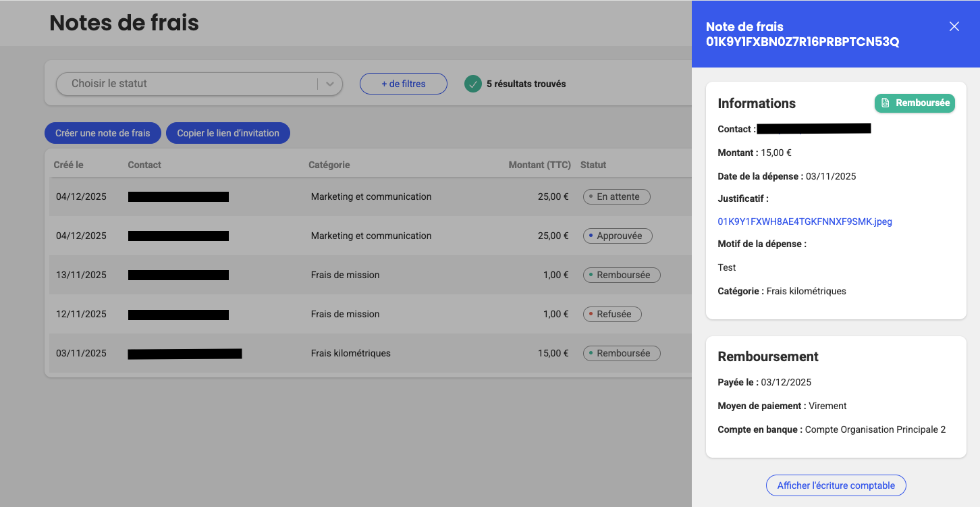The height and width of the screenshot is (507, 980).
Task: Open the 13/11/2025 Frais de mission row
Action: coord(345,275)
